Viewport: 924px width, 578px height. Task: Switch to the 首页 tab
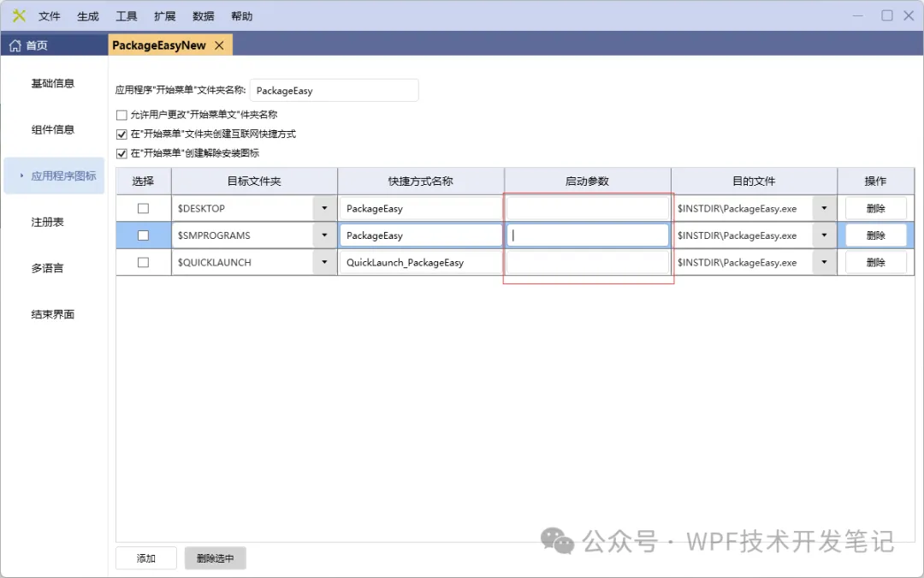(x=54, y=45)
